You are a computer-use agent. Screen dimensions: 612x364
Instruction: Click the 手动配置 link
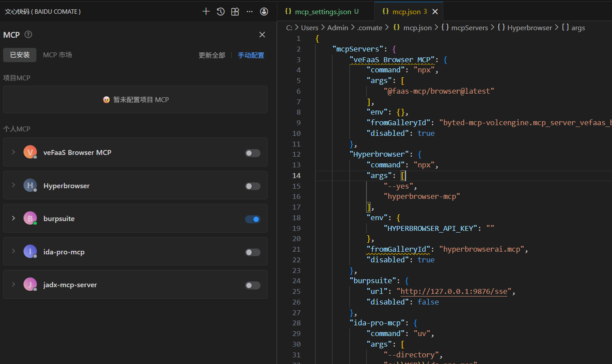pos(251,55)
